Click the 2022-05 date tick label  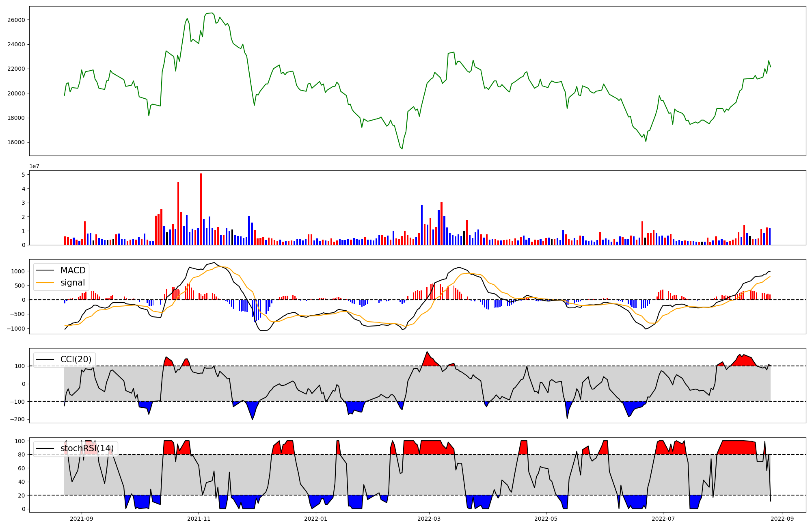546,519
